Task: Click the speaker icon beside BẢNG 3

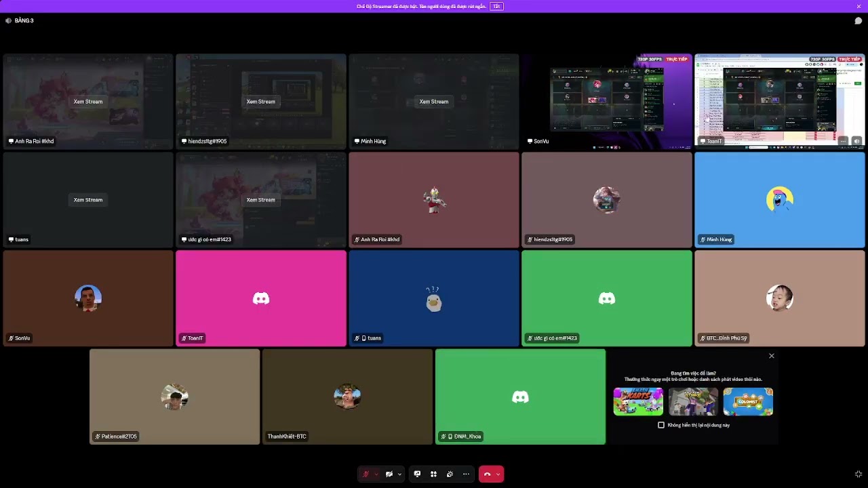Action: [8, 21]
